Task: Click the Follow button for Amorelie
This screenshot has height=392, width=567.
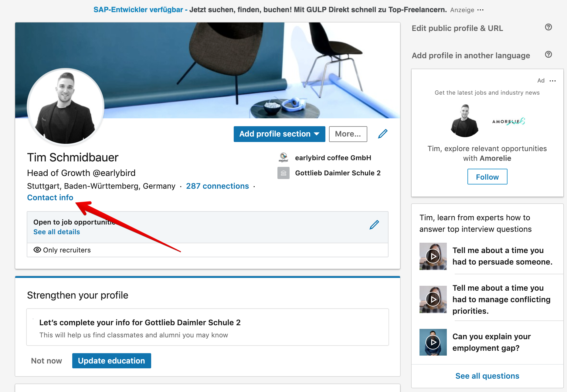Action: [487, 177]
